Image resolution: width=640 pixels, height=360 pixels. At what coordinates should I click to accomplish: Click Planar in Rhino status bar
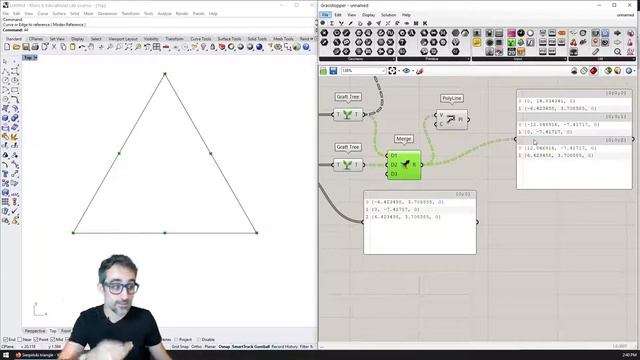click(210, 347)
